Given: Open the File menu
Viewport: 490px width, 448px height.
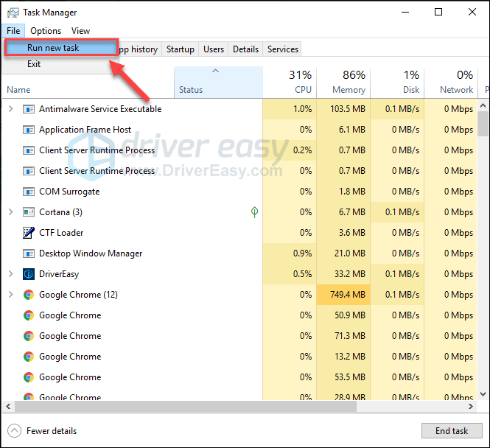Looking at the screenshot, I should (x=13, y=31).
